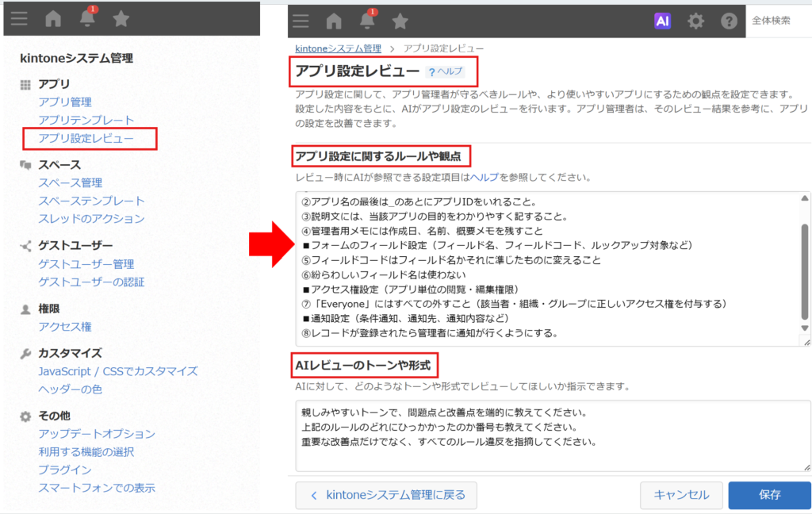Click the キャンセル button
Viewport: 812px width, 514px height.
[x=681, y=495]
